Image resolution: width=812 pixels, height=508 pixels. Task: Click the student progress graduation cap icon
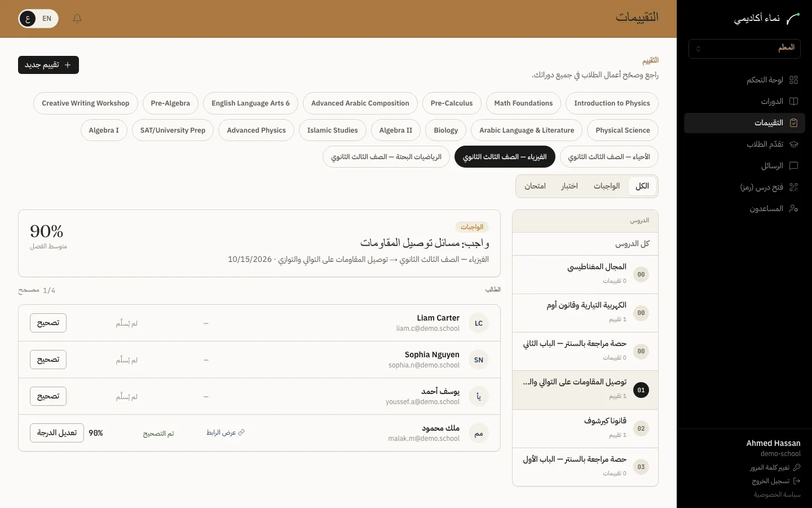(793, 144)
